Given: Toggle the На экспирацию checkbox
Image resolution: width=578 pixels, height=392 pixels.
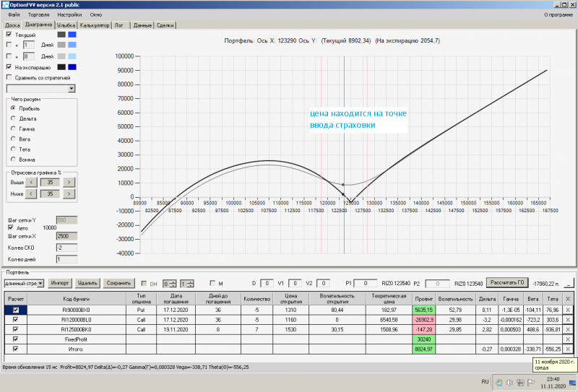Looking at the screenshot, I should pos(9,67).
